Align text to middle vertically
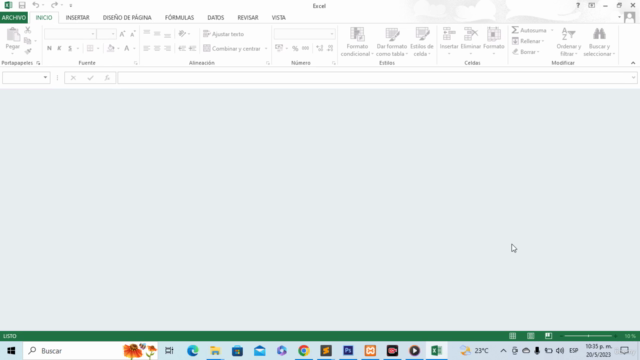 point(157,34)
